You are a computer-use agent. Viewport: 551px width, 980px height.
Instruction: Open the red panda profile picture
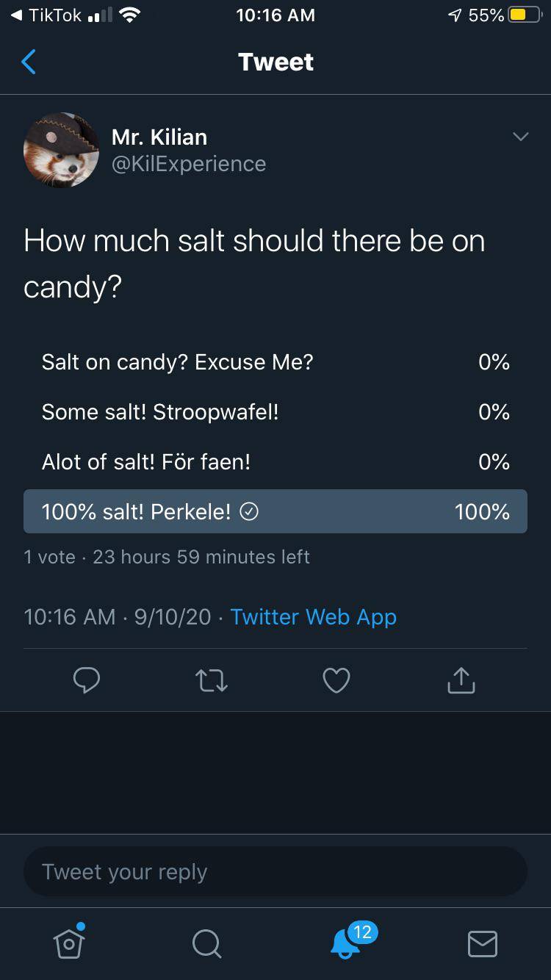click(x=62, y=150)
